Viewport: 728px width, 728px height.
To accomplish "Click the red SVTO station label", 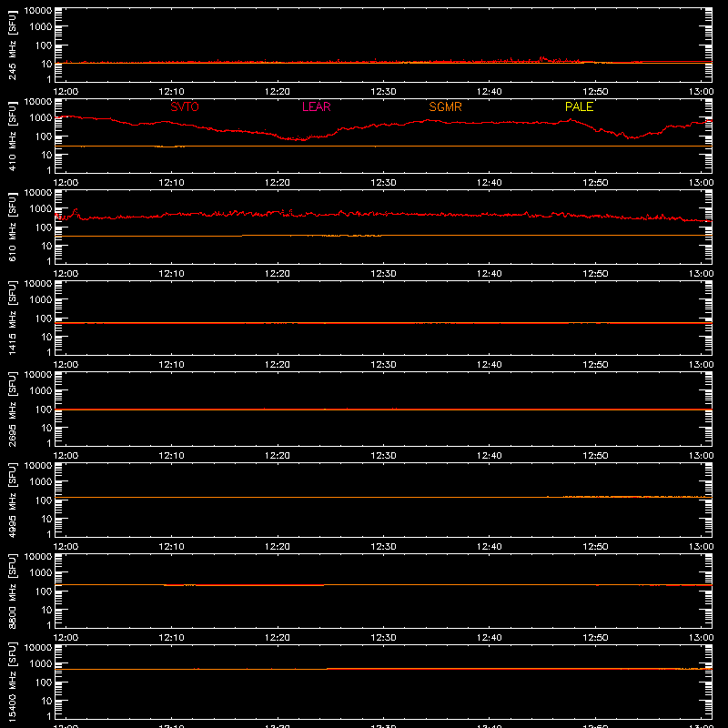I will tap(185, 106).
